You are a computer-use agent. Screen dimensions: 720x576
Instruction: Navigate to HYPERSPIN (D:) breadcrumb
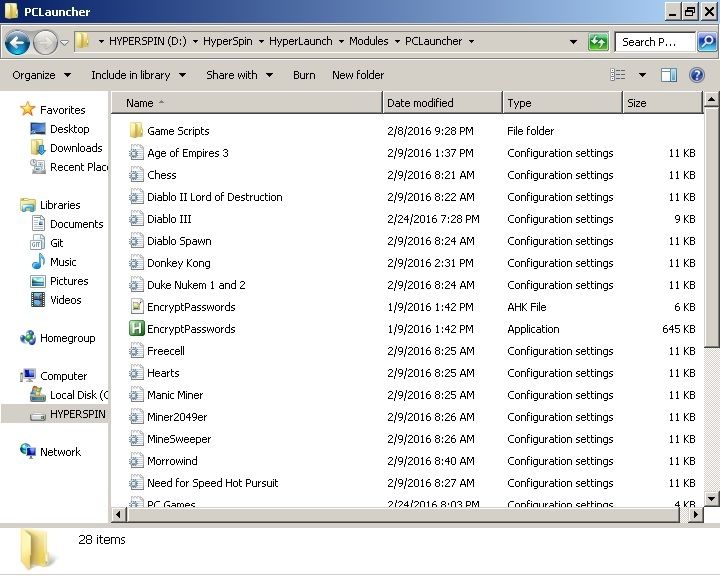tap(148, 41)
